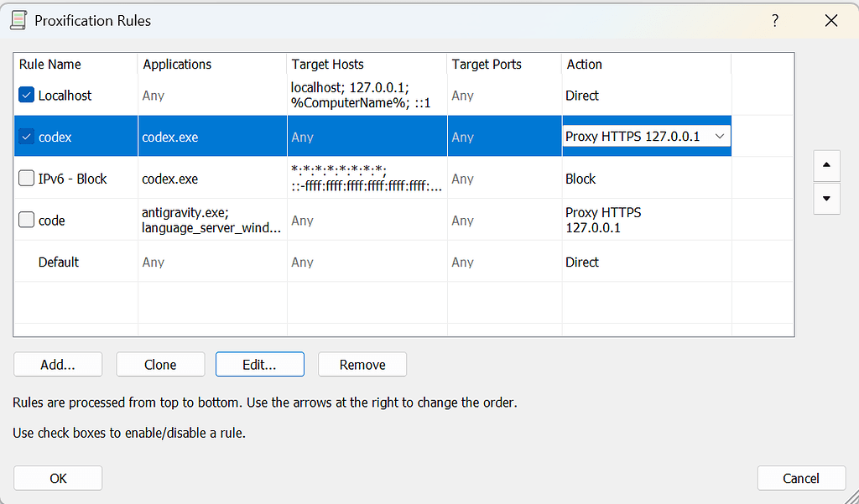859x504 pixels.
Task: Click the antigravity.exe applications cell
Action: coord(211,220)
